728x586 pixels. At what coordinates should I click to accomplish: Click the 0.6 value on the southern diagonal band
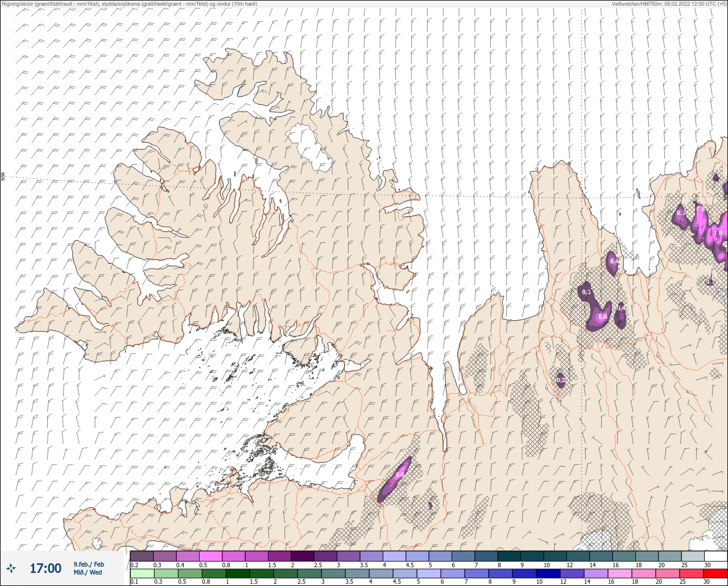pyautogui.click(x=400, y=475)
